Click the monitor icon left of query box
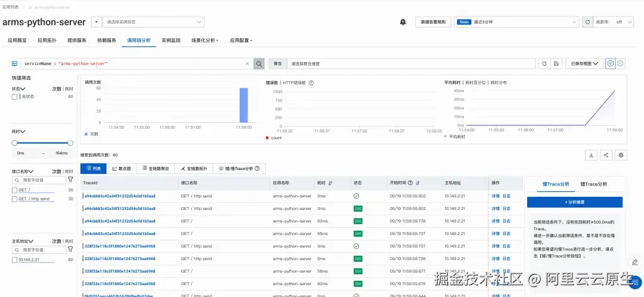The image size is (644, 297). 15,64
